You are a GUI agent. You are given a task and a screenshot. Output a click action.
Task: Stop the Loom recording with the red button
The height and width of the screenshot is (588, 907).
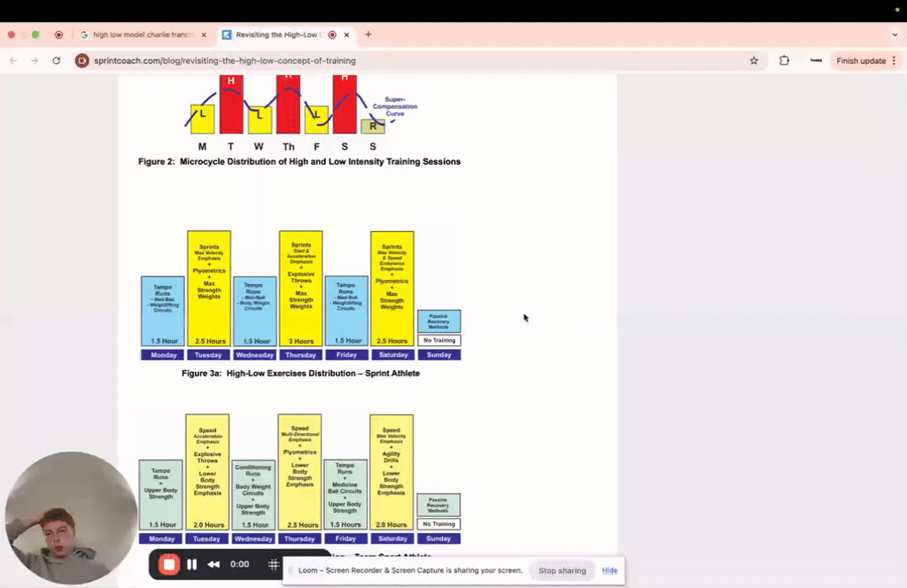(169, 564)
